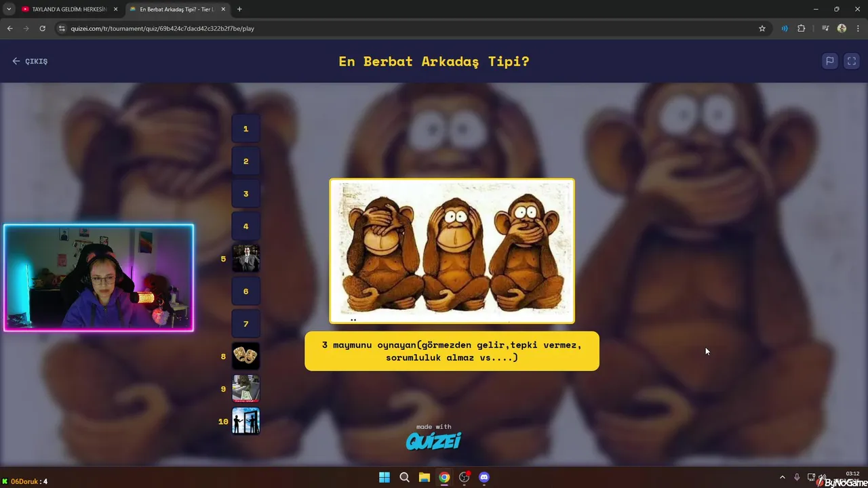Close the En Berbat Arkadaş Tipi tab
The image size is (868, 488).
click(x=224, y=9)
